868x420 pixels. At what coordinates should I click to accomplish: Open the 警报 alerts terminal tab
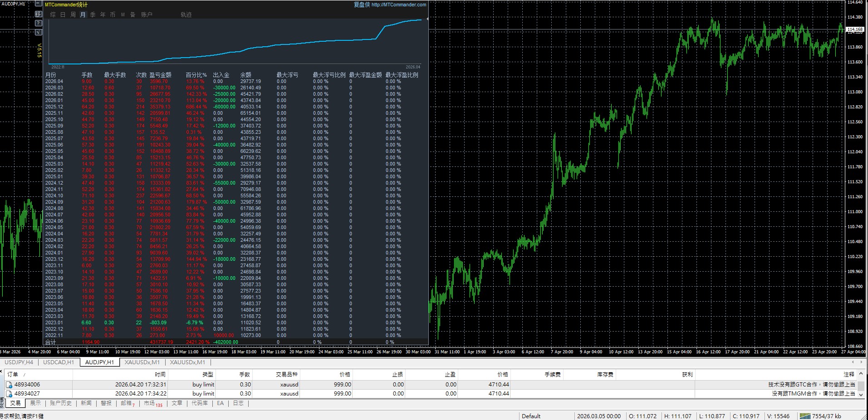pyautogui.click(x=106, y=403)
